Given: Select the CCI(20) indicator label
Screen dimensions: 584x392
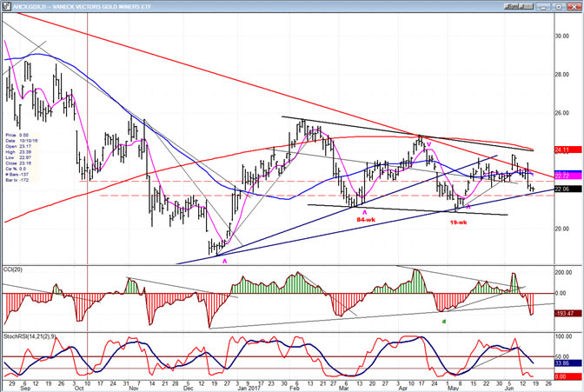Looking at the screenshot, I should 13,269.
